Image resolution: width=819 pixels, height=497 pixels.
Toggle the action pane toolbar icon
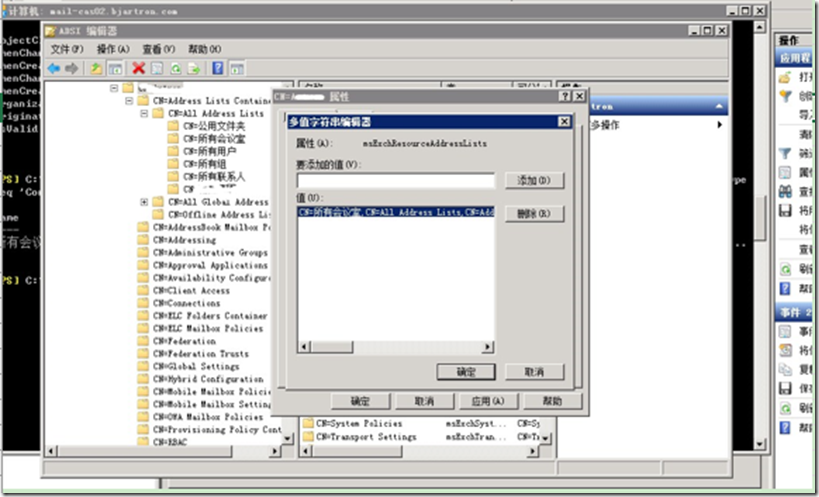(237, 68)
